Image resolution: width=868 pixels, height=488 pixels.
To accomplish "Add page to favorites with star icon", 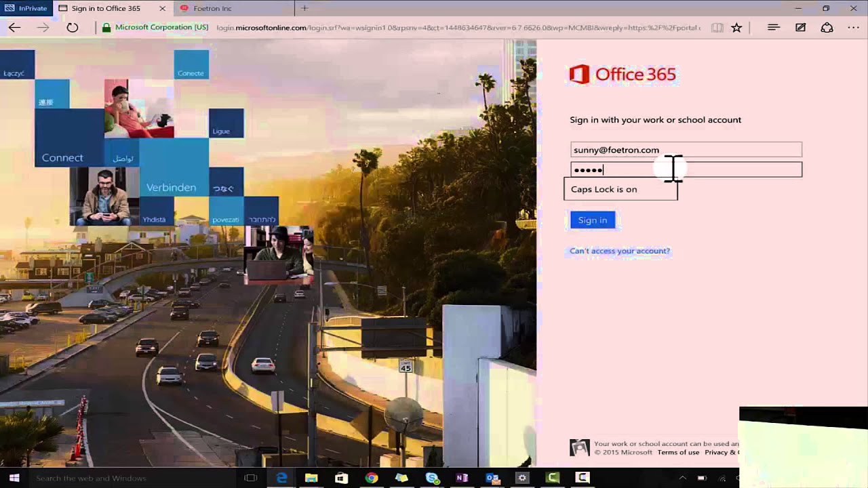I will [736, 28].
